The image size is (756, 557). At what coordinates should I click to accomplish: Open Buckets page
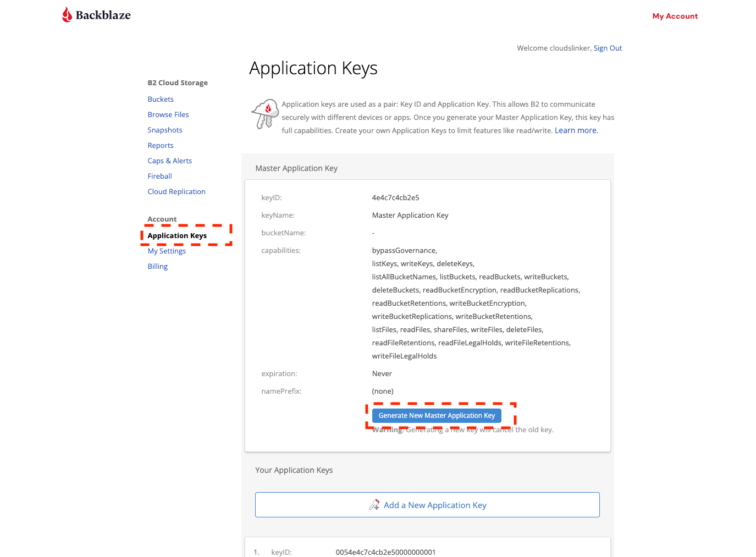tap(161, 99)
